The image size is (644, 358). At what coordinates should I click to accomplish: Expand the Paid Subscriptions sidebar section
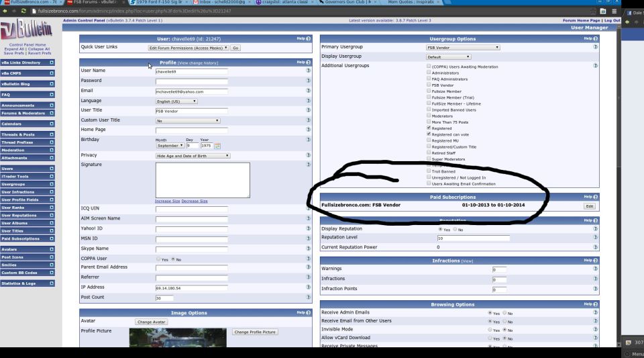[x=52, y=238]
